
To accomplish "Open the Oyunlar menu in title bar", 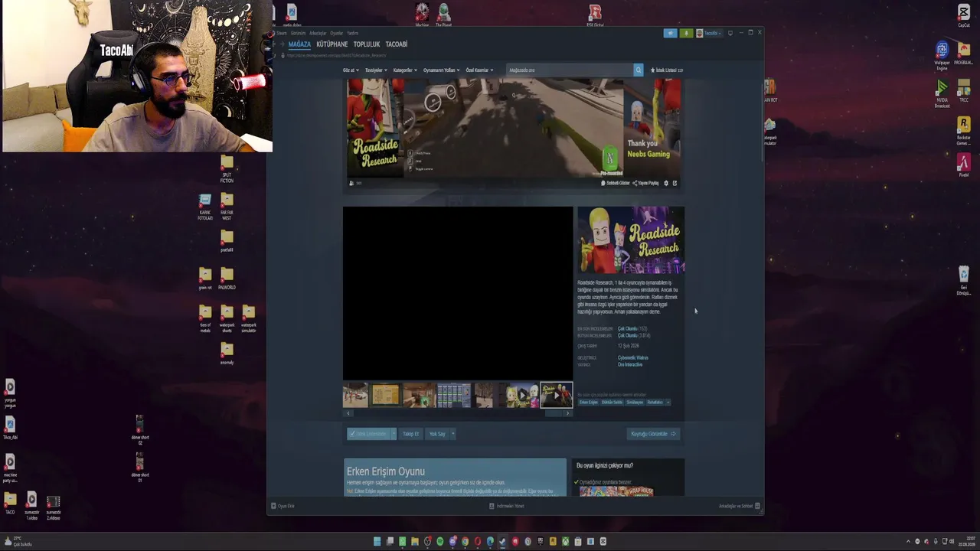I will pos(336,33).
